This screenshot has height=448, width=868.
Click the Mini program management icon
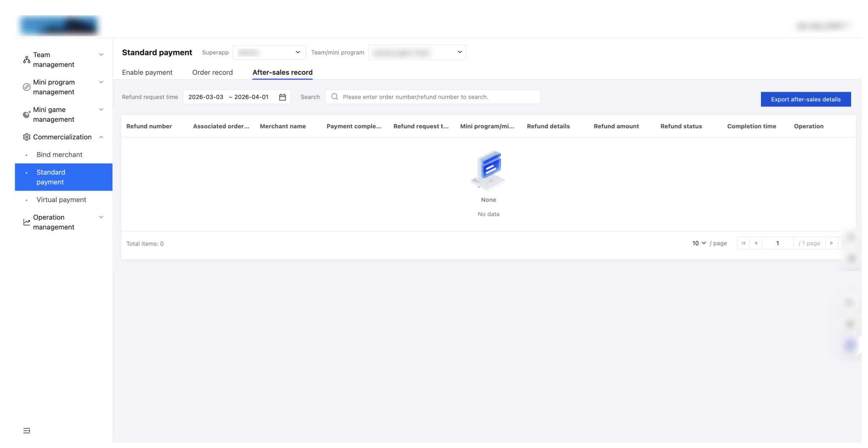[27, 87]
